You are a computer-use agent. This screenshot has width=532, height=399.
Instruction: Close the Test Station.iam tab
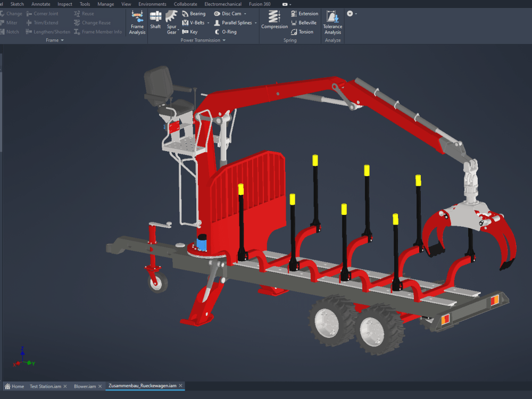tap(65, 386)
